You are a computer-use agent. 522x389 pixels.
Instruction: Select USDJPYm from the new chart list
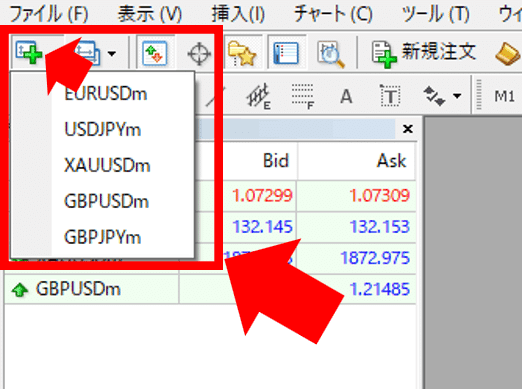click(103, 129)
